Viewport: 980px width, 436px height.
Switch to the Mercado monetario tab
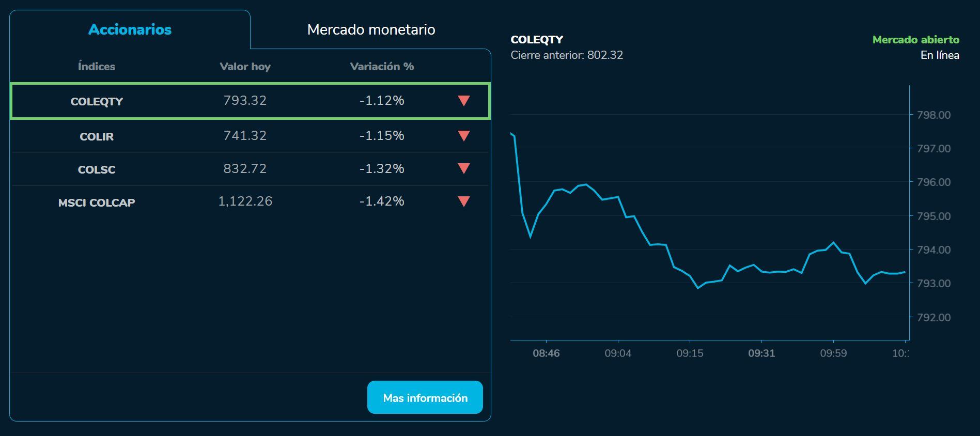[371, 29]
